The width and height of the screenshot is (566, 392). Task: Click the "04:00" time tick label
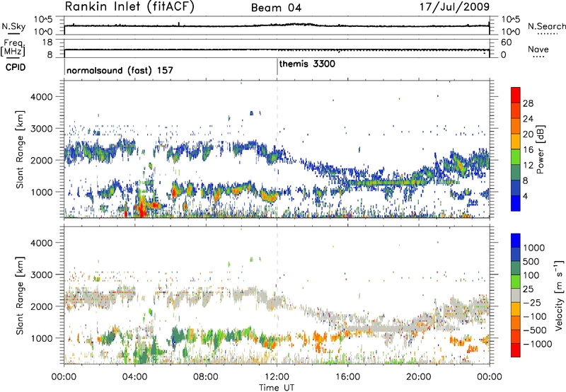click(x=134, y=377)
